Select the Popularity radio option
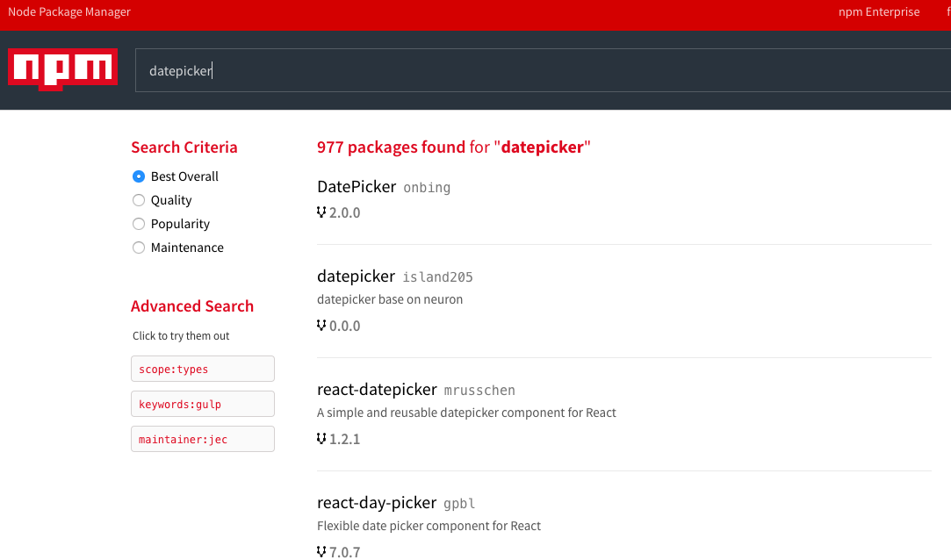 139,224
